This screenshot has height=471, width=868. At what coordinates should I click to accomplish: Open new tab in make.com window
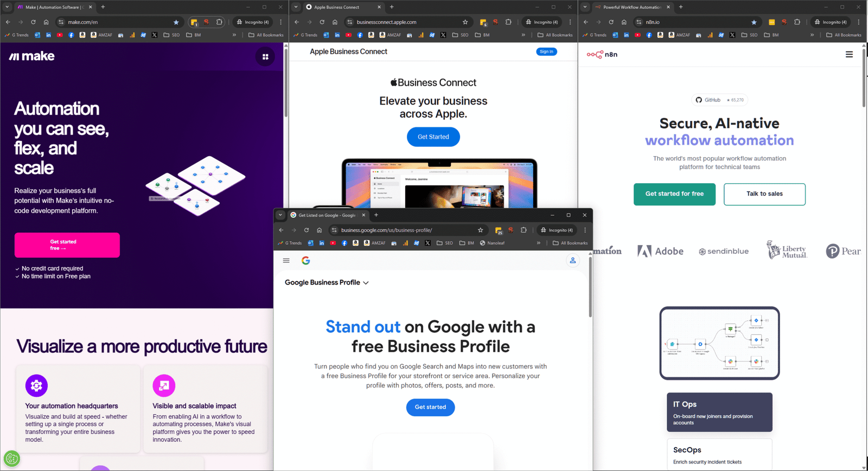103,7
